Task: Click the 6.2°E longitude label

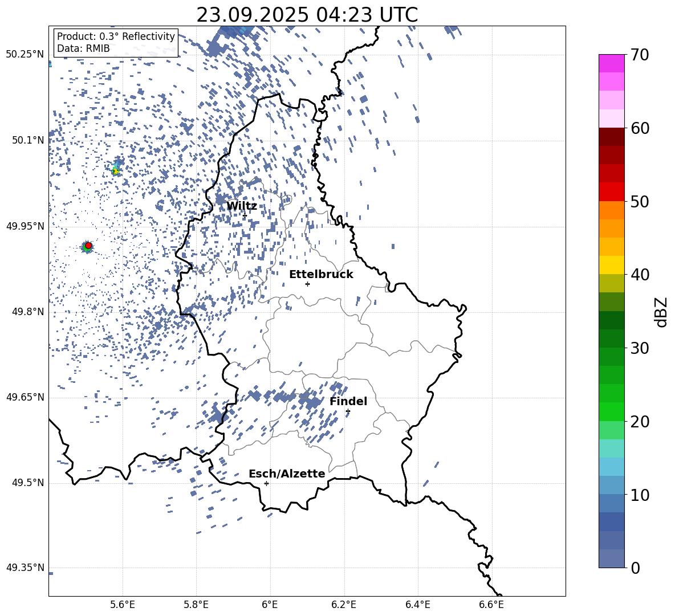Action: (x=344, y=605)
